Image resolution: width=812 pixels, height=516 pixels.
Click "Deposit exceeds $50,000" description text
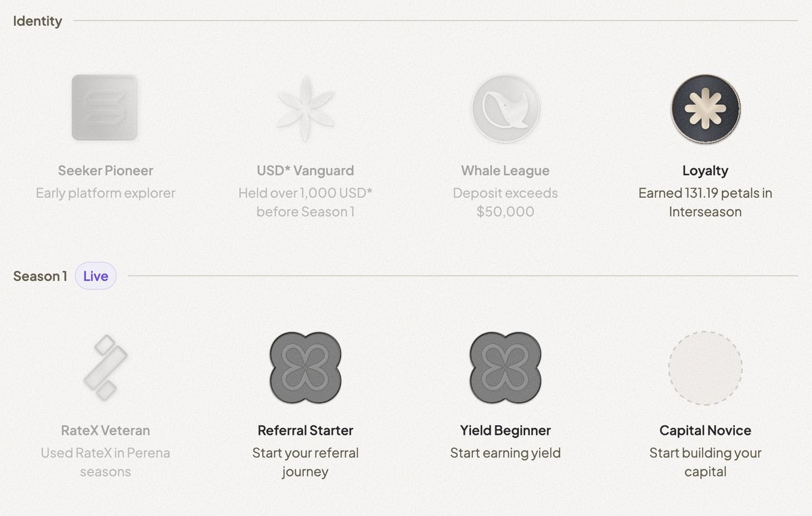(x=505, y=202)
